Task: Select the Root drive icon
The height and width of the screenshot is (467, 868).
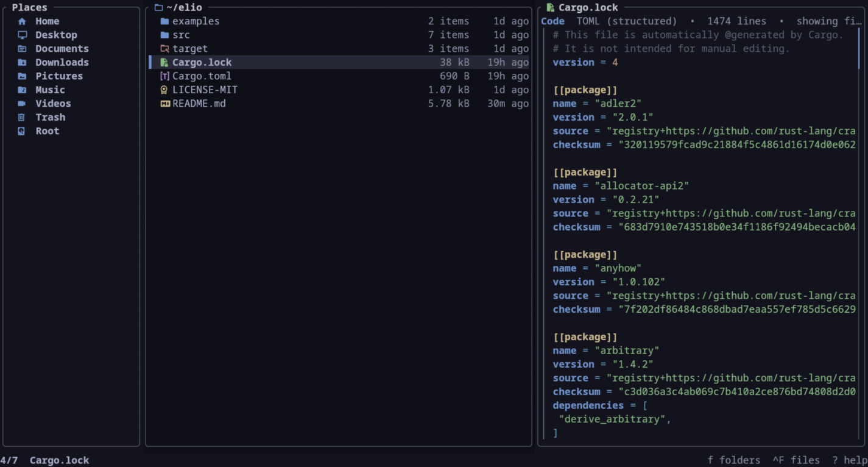Action: (x=23, y=130)
